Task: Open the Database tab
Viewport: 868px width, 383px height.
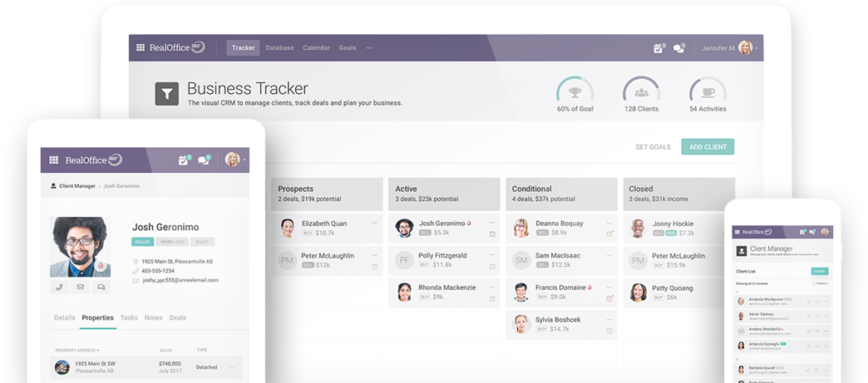Action: coord(280,47)
